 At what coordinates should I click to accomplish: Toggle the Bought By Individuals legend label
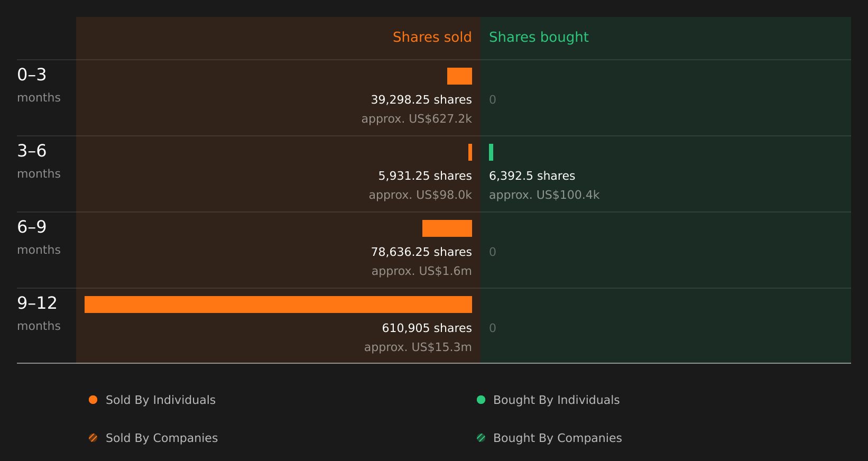557,400
